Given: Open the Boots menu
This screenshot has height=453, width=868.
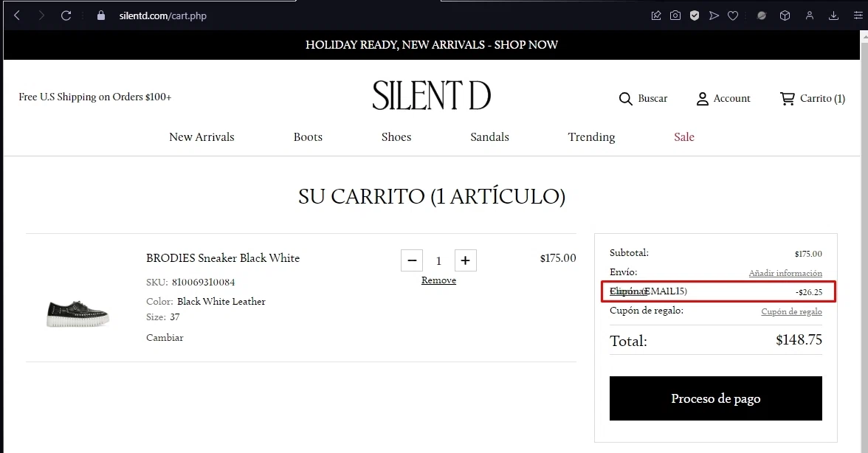Looking at the screenshot, I should pyautogui.click(x=308, y=136).
